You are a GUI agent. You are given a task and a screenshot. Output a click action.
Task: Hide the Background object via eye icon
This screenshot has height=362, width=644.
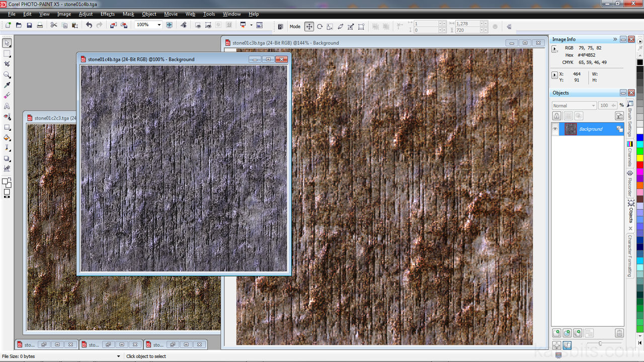pyautogui.click(x=555, y=129)
